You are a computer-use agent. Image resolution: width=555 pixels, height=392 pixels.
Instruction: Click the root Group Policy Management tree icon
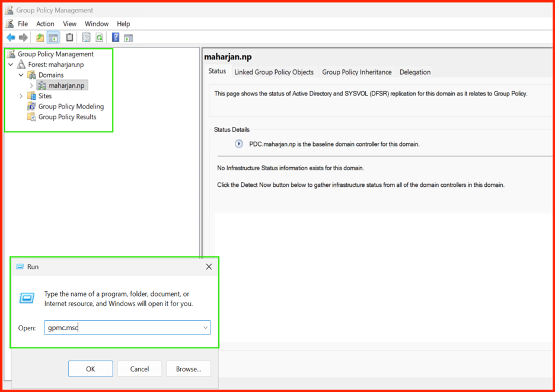pyautogui.click(x=11, y=54)
